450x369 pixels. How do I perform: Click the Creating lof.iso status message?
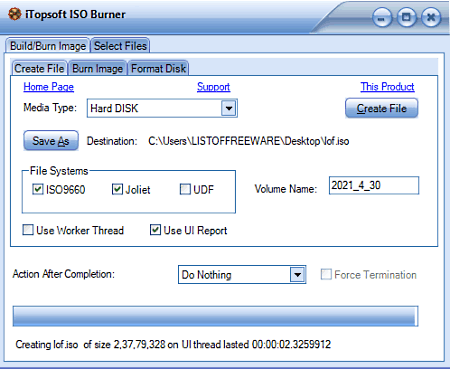pyautogui.click(x=173, y=344)
